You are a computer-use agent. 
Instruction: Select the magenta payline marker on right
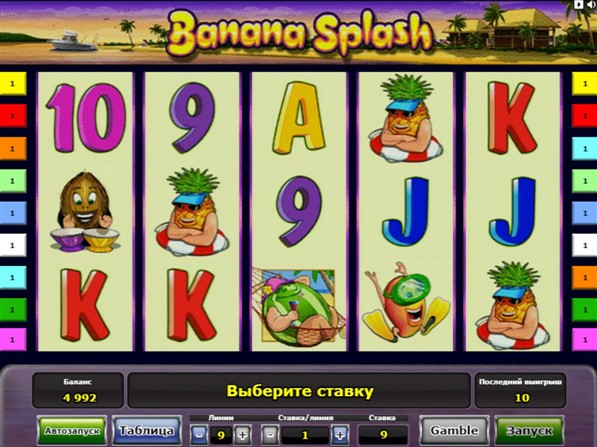pyautogui.click(x=585, y=340)
